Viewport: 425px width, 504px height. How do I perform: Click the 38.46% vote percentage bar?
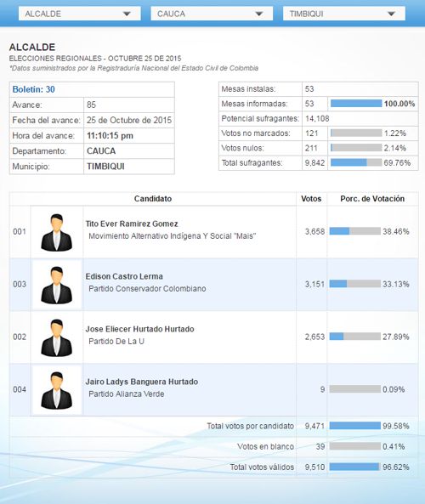(x=355, y=231)
